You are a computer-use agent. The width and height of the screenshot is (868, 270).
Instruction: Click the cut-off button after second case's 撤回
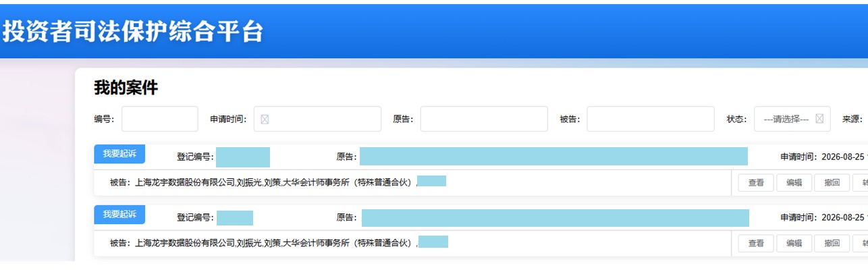click(861, 244)
